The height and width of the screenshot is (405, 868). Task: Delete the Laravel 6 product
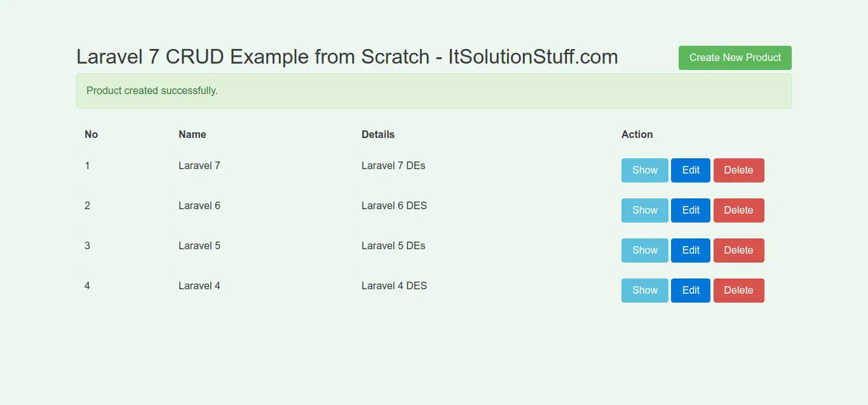[738, 210]
